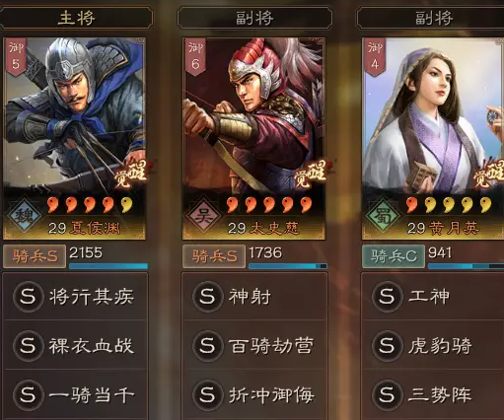Select the 一骑当千 skill entry

point(75,394)
